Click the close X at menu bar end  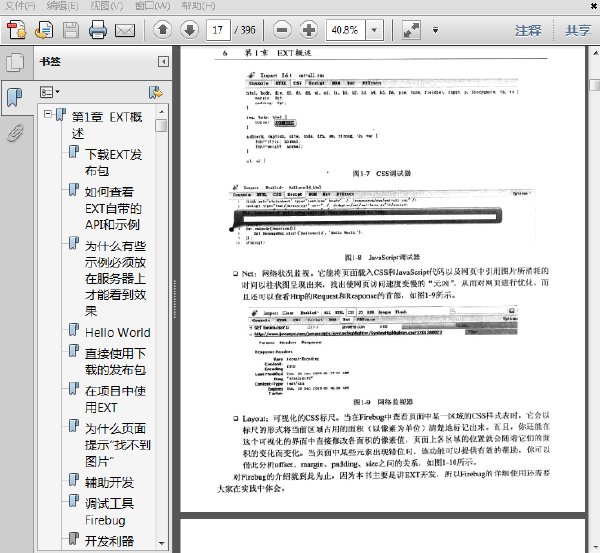pyautogui.click(x=594, y=5)
